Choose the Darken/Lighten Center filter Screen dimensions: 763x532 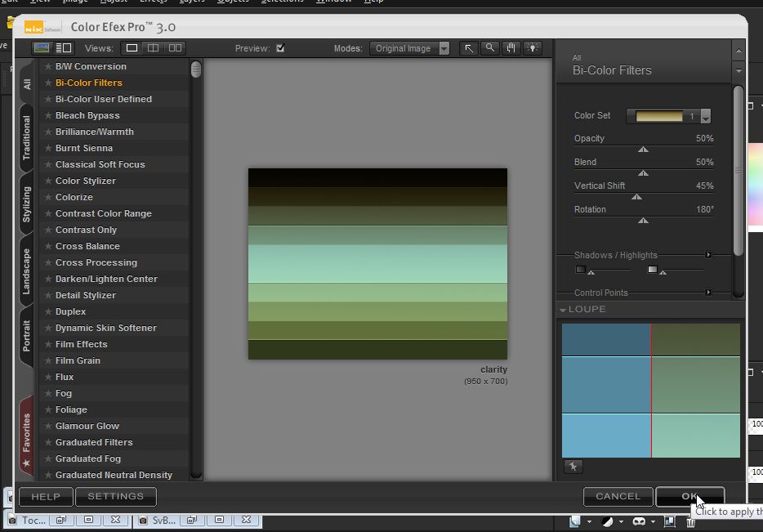(x=106, y=279)
